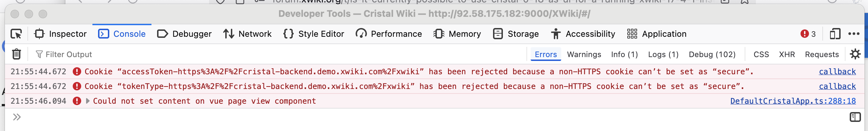The image size is (868, 131).
Task: Activate the element picker icon
Action: coord(16,34)
